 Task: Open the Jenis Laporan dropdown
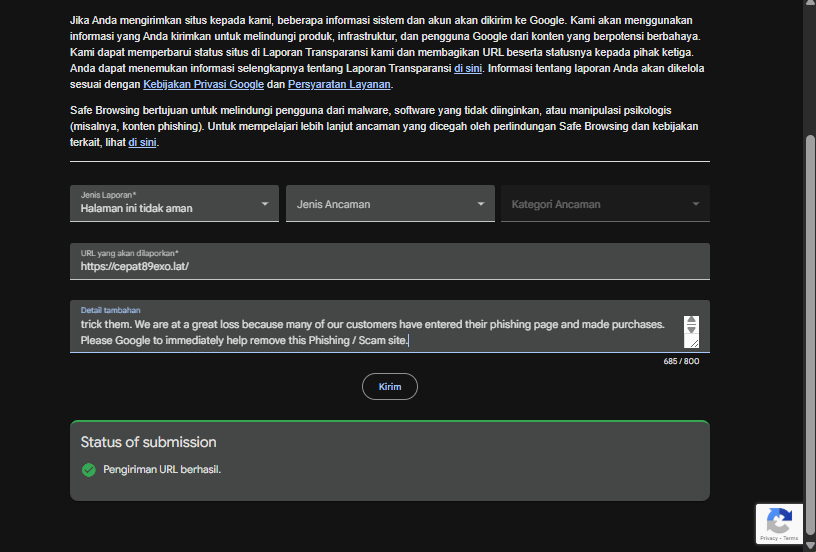tap(175, 203)
